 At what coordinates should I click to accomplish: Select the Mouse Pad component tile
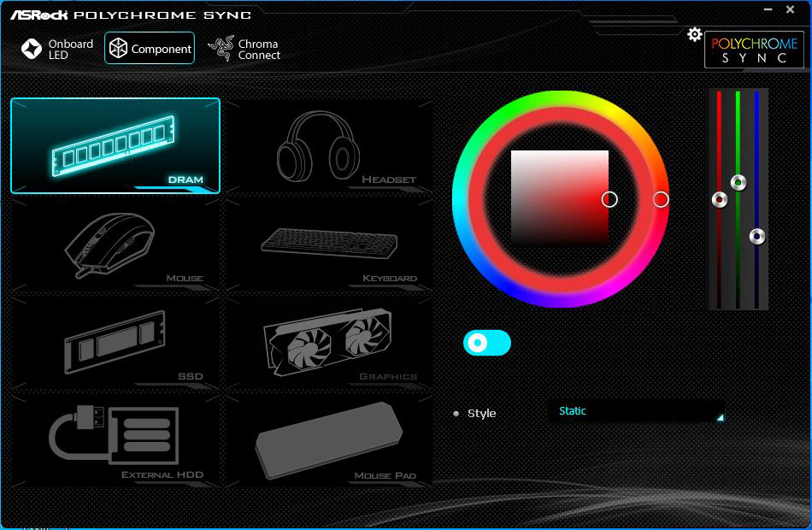coord(329,441)
